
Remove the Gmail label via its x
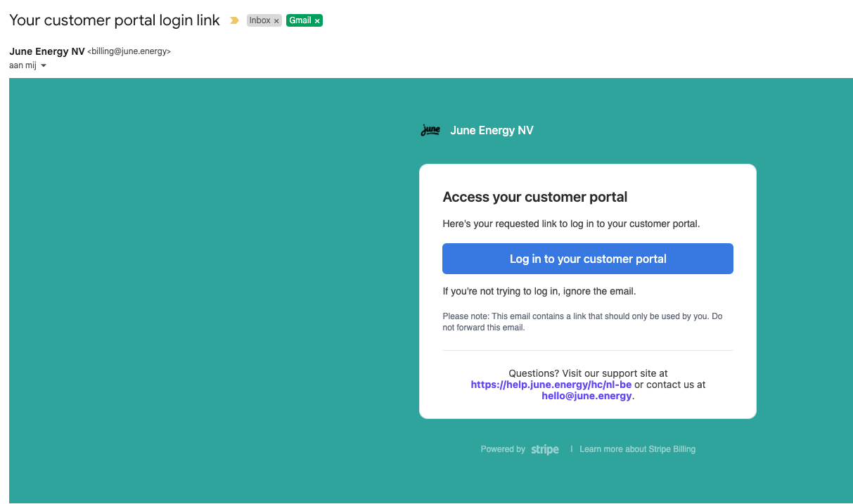pos(317,21)
